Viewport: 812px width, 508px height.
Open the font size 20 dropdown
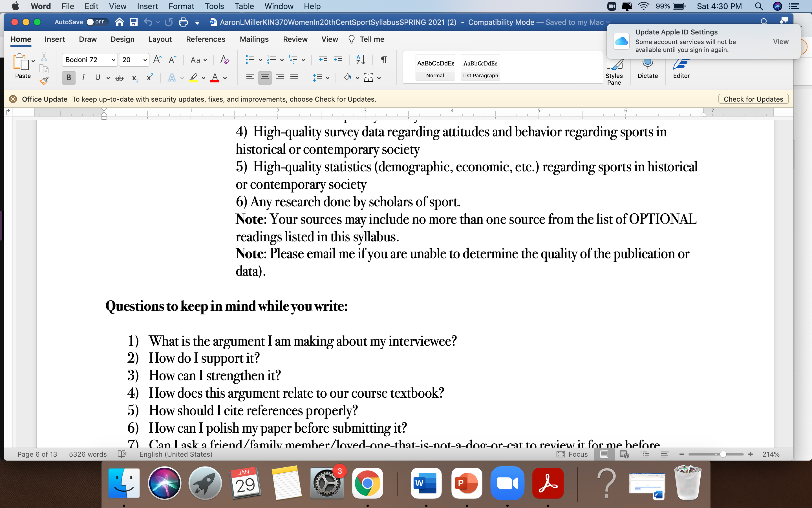coord(145,60)
